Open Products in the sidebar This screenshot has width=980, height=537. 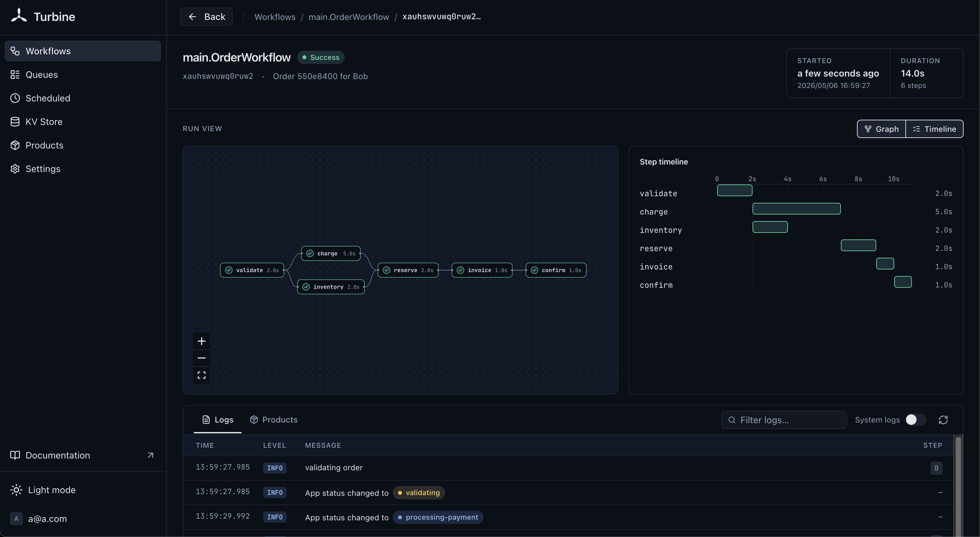82,145
